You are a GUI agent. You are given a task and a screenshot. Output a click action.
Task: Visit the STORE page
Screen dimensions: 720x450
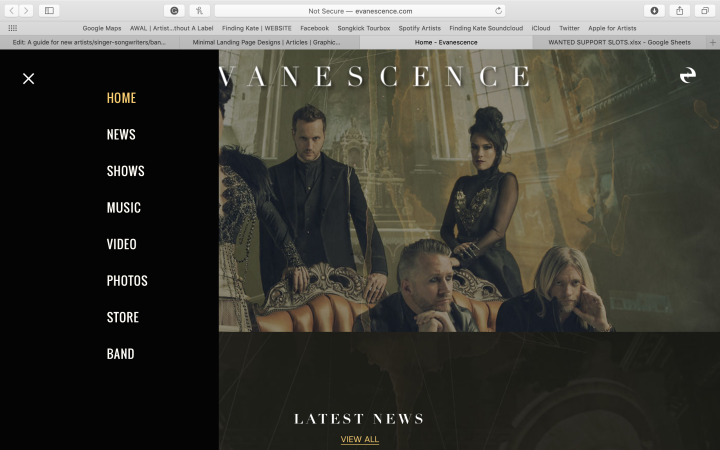pos(123,317)
